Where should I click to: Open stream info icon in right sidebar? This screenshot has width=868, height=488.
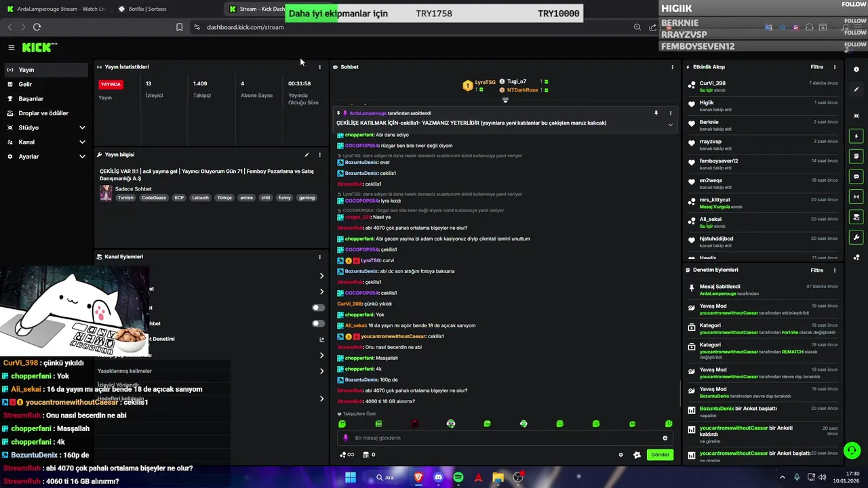click(856, 70)
